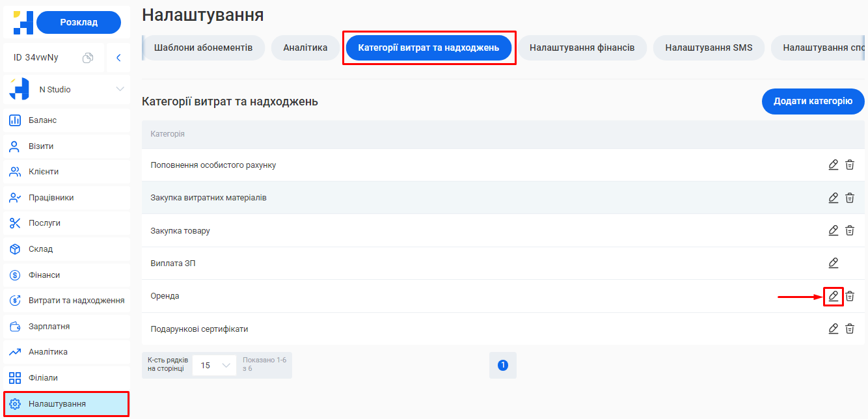Edit the Подарункові сертифікати category
Image resolution: width=868 pixels, height=419 pixels.
[x=834, y=329]
